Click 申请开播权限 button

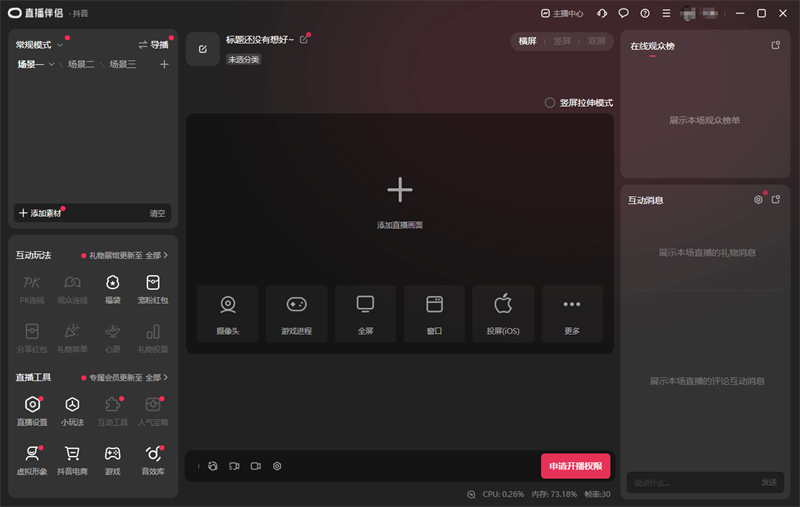(575, 466)
